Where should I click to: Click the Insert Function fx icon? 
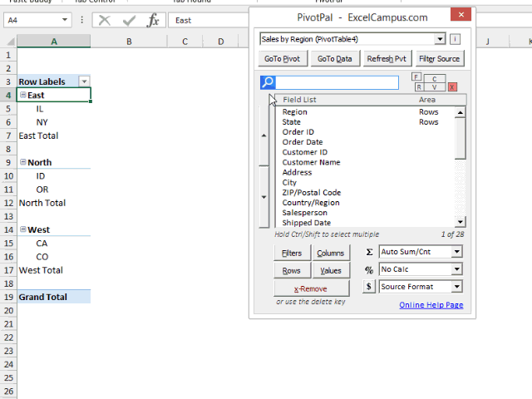point(153,20)
